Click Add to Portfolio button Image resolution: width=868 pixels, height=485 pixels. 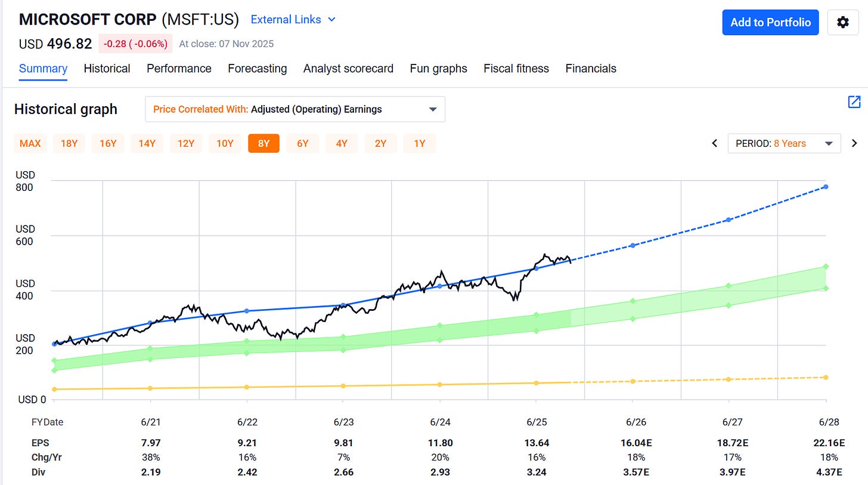[x=770, y=22]
